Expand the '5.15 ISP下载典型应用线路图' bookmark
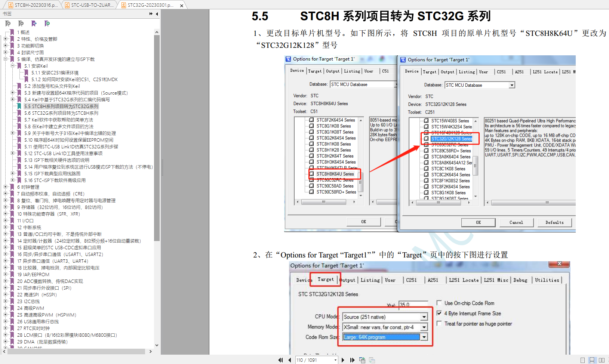Viewport: 609px width, 364px height. tap(13, 173)
